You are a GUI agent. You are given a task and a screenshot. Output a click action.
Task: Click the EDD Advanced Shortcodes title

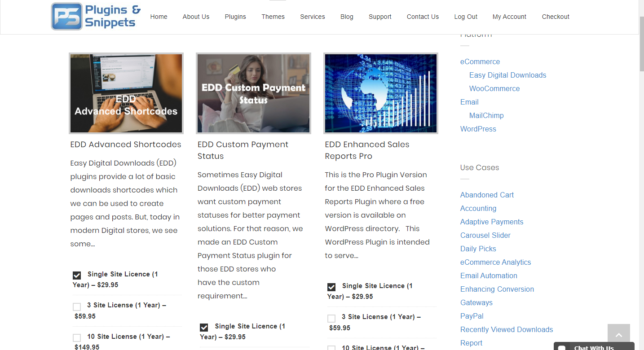[x=126, y=144]
